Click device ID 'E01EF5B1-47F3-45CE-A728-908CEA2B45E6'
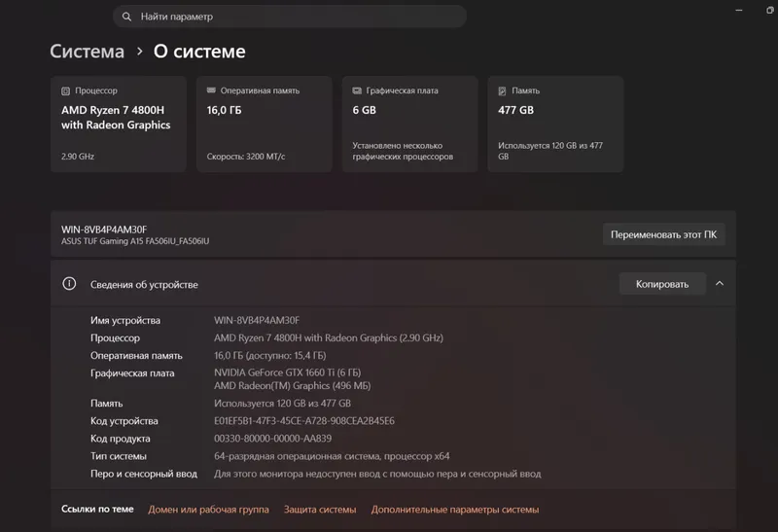This screenshot has height=532, width=778. point(304,421)
